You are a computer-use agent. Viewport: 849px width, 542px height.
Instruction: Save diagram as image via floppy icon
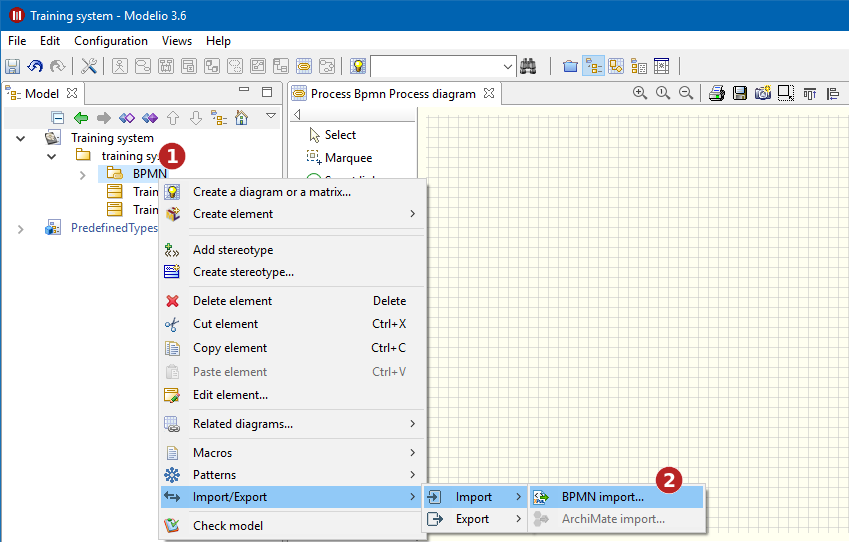(x=740, y=93)
